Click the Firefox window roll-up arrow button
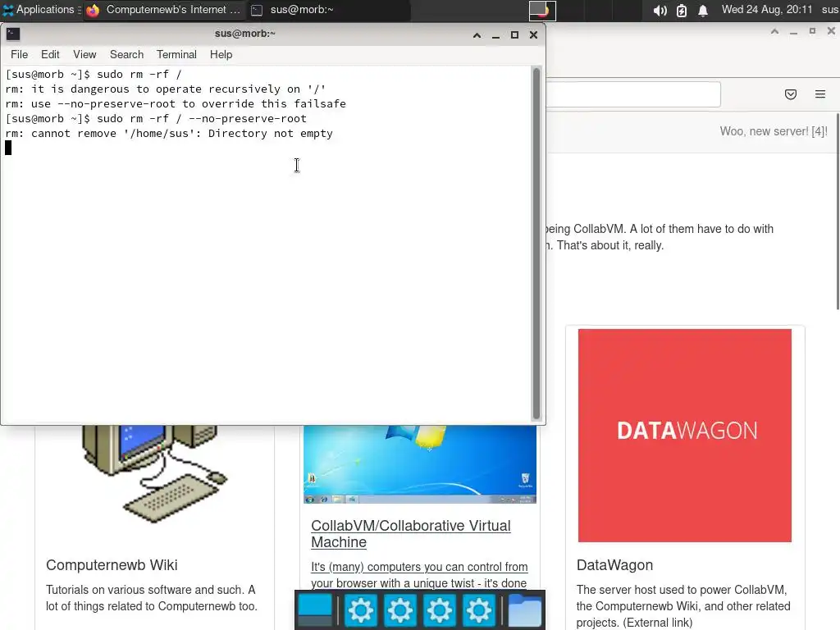Viewport: 840px width, 630px height. pos(774,32)
